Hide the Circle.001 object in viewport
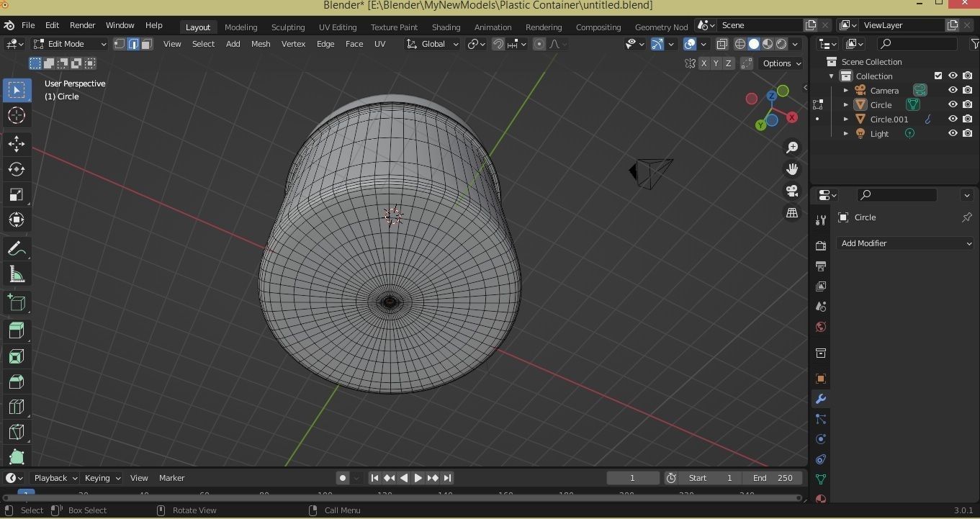The image size is (980, 519). pos(953,119)
